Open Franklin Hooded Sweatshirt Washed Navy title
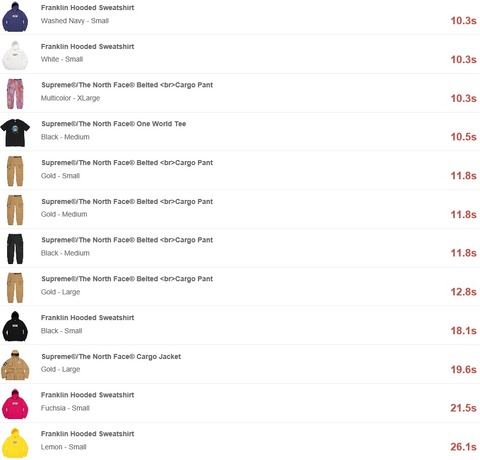The height and width of the screenshot is (460, 480). (87, 8)
